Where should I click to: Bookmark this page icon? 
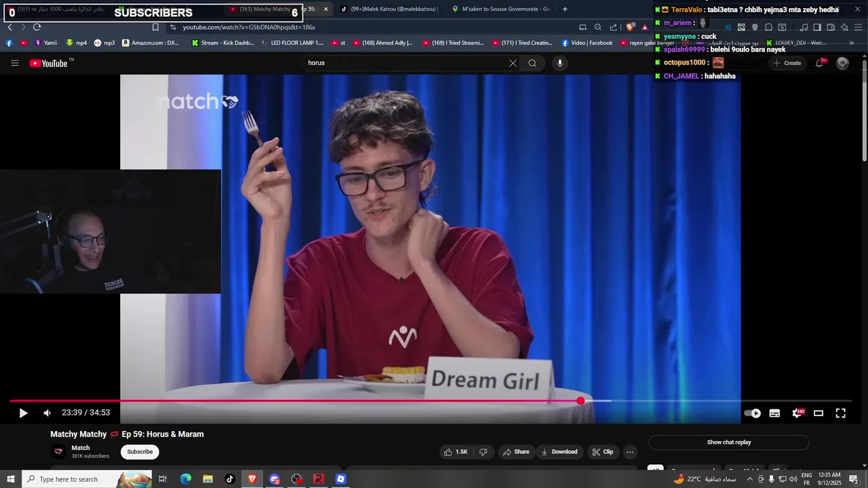tap(155, 27)
